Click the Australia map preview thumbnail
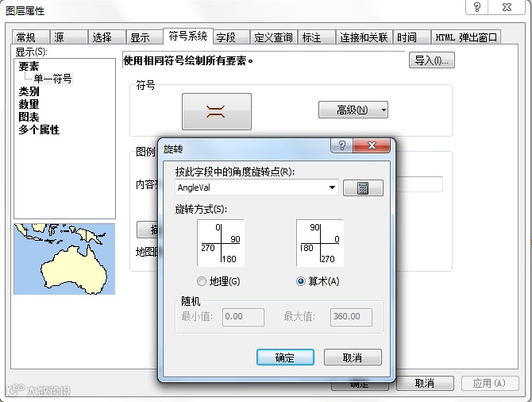 point(64,259)
